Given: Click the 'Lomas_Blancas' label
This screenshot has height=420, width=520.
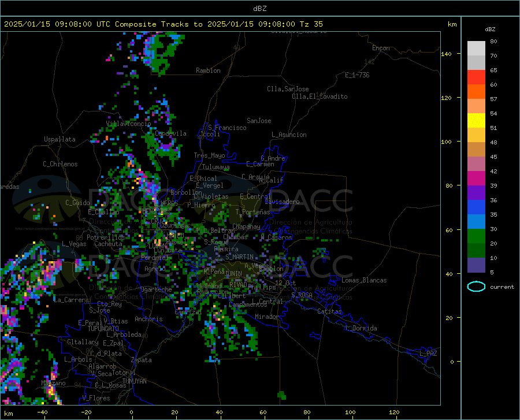Looking at the screenshot, I should coord(364,280).
